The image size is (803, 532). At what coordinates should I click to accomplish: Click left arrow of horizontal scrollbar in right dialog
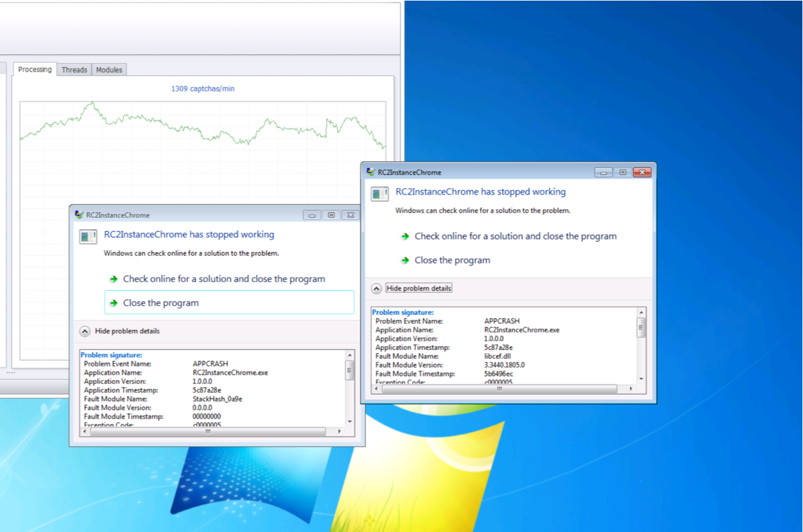tap(376, 388)
